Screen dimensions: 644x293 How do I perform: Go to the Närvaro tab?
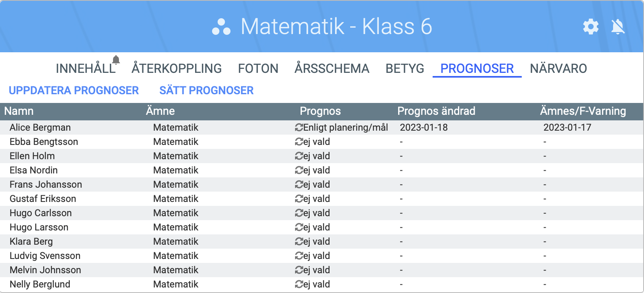pyautogui.click(x=558, y=68)
